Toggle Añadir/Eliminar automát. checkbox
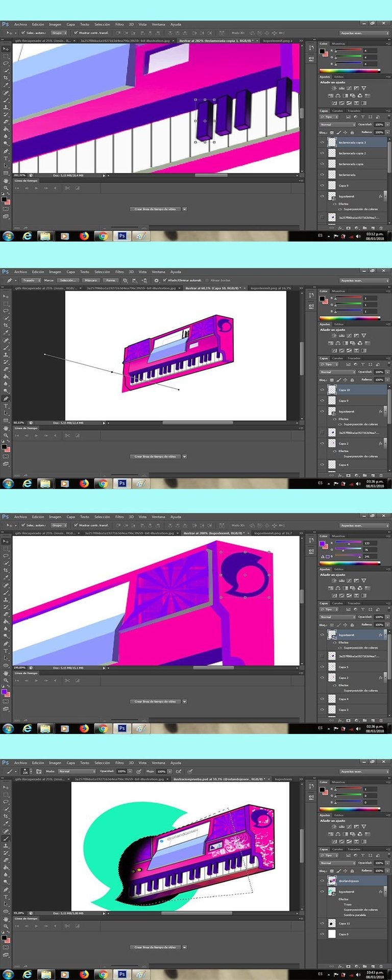The width and height of the screenshot is (392, 980). pyautogui.click(x=164, y=280)
